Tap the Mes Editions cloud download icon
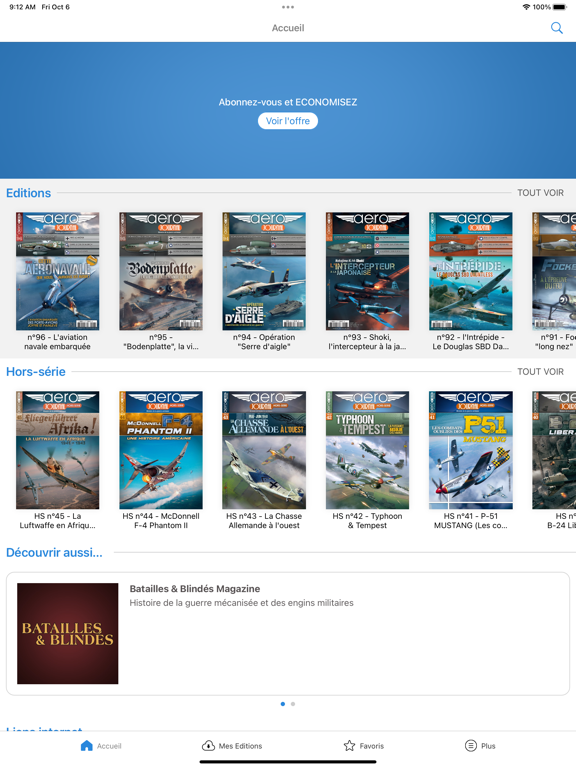This screenshot has height=768, width=576. [x=208, y=745]
